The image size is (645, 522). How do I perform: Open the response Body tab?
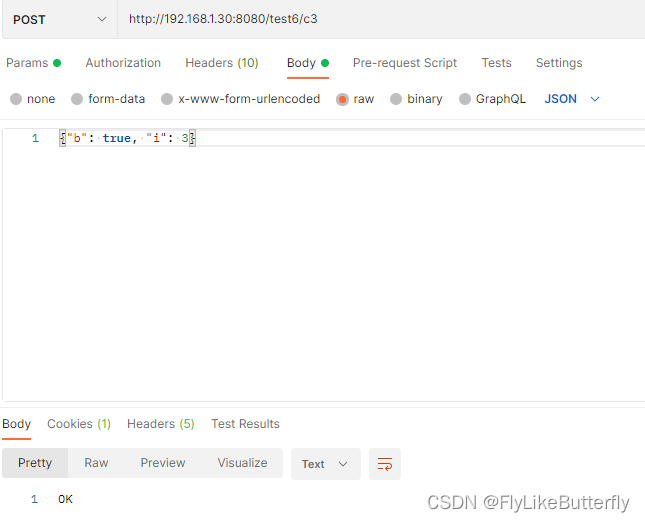point(16,424)
